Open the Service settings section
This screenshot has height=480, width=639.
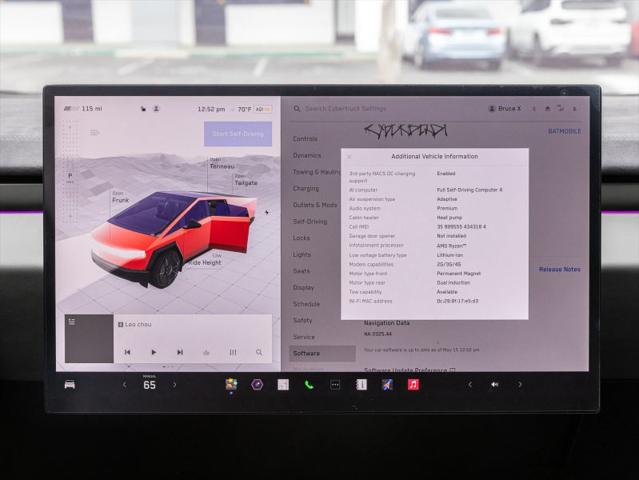point(304,337)
